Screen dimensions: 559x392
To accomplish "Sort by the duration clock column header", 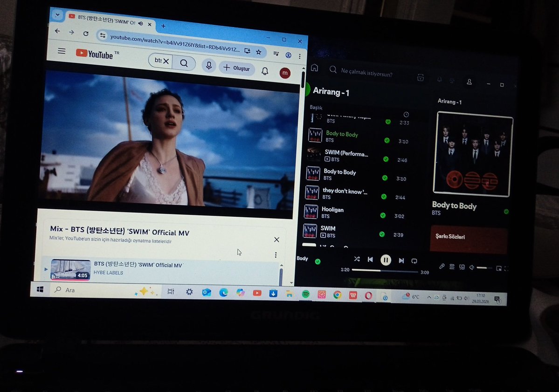I will tap(406, 114).
